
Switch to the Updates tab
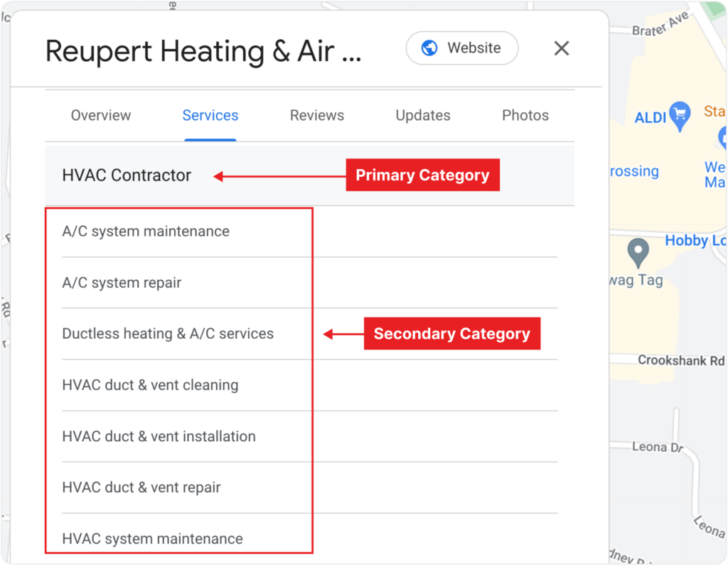pyautogui.click(x=423, y=116)
